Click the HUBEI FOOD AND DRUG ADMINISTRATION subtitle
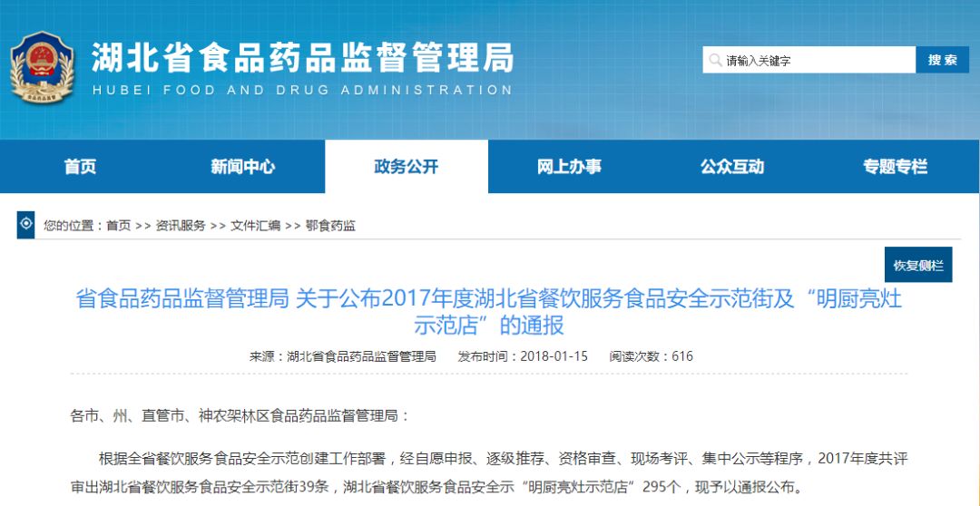The height and width of the screenshot is (506, 980). tap(302, 91)
